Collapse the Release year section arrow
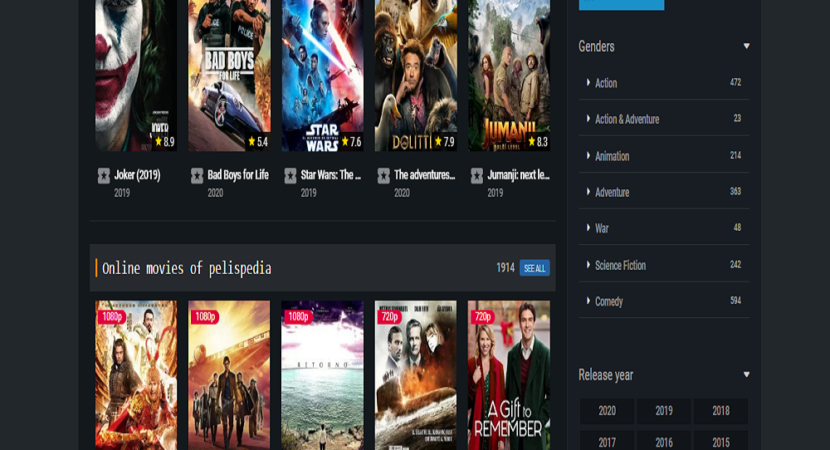Viewport: 830px width, 450px height. tap(746, 375)
